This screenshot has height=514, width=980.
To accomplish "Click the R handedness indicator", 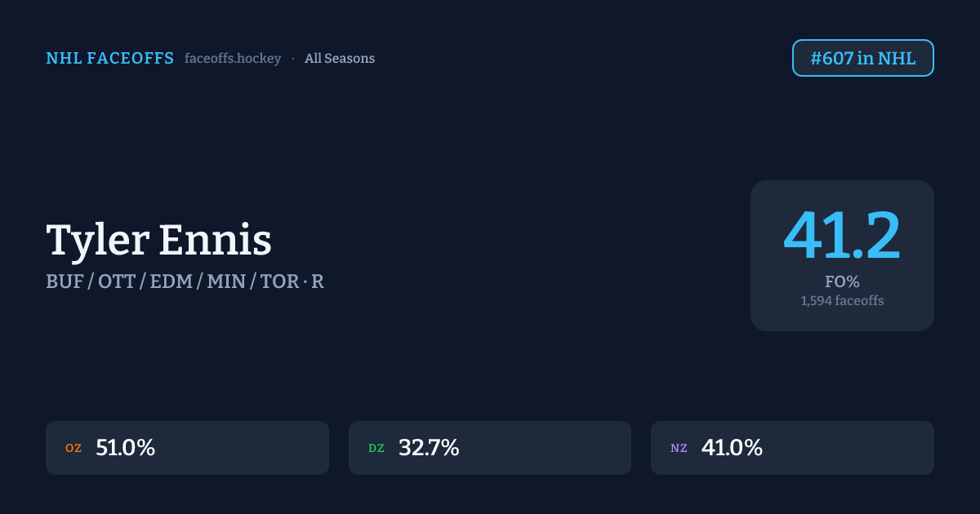I will (318, 281).
